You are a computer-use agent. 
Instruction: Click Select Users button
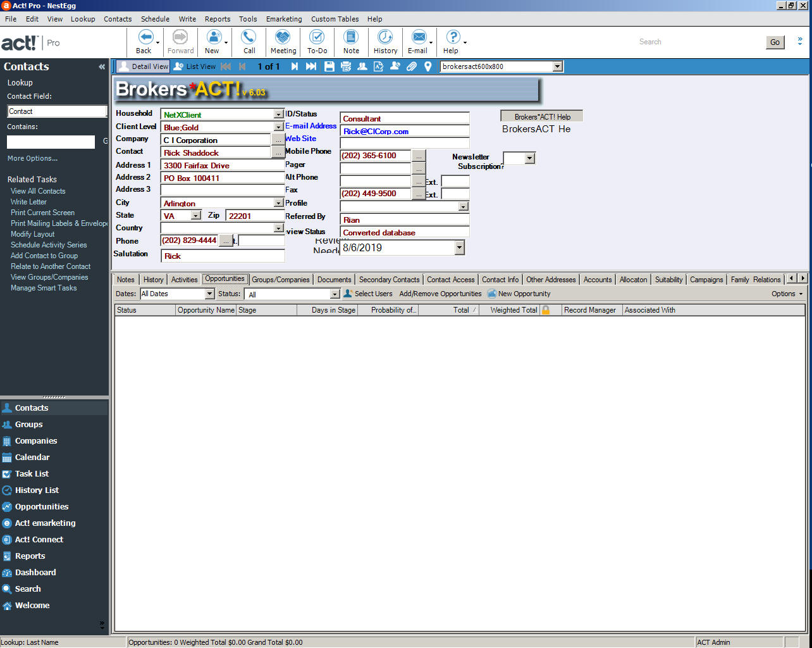pos(368,294)
